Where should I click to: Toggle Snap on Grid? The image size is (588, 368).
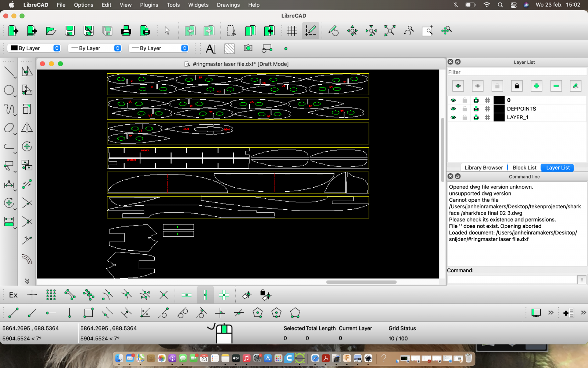[x=51, y=295]
